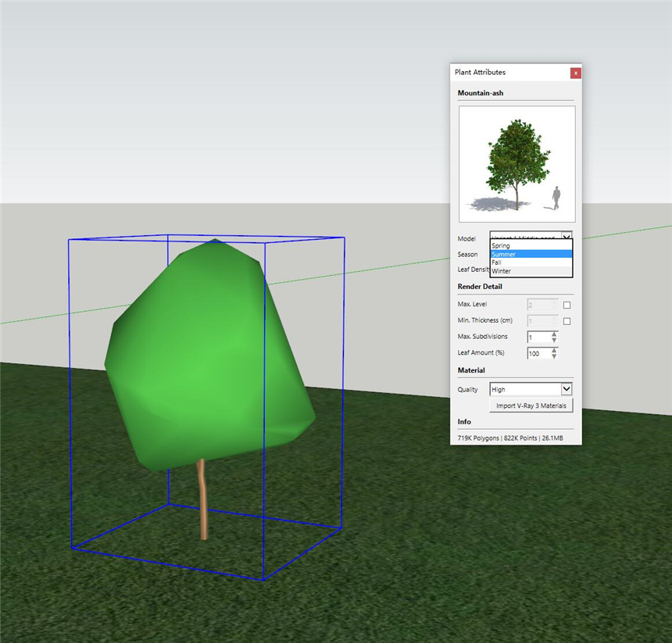Increase Leaf Amount with up arrow
The width and height of the screenshot is (672, 643).
pyautogui.click(x=555, y=350)
